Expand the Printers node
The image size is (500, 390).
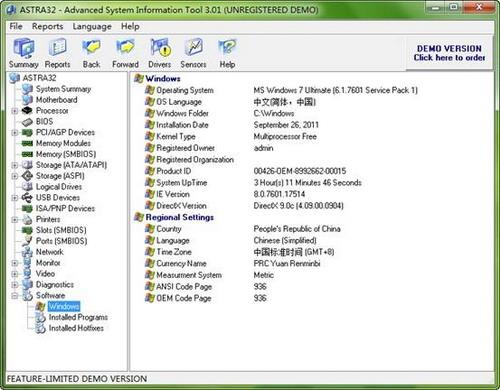click(x=15, y=219)
